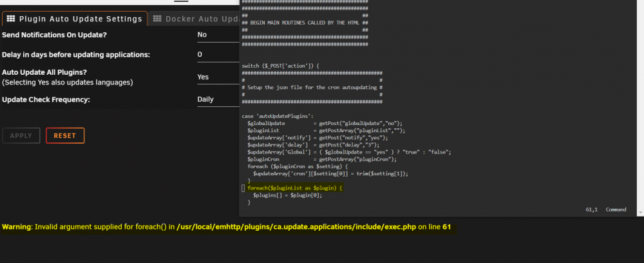Click the 'Auto Update All Plugins?' label
The width and height of the screenshot is (644, 263).
tap(44, 72)
